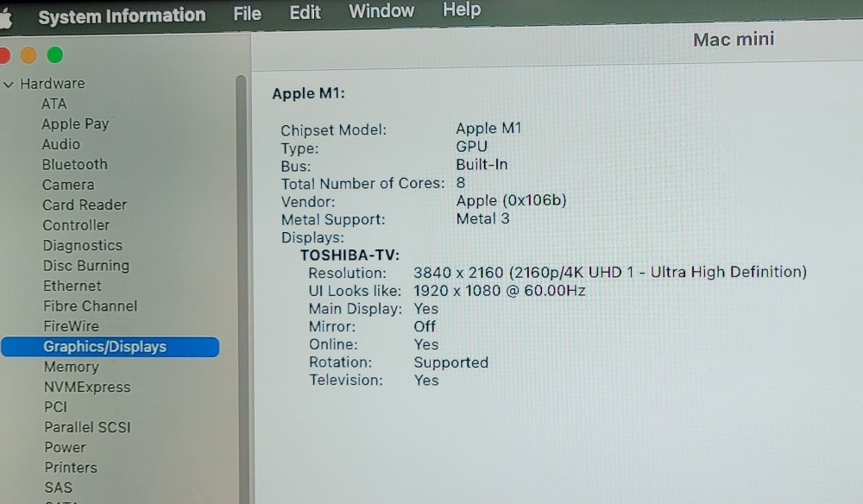Viewport: 863px width, 504px height.
Task: Click the Total Number of Cores: label
Action: 362,184
